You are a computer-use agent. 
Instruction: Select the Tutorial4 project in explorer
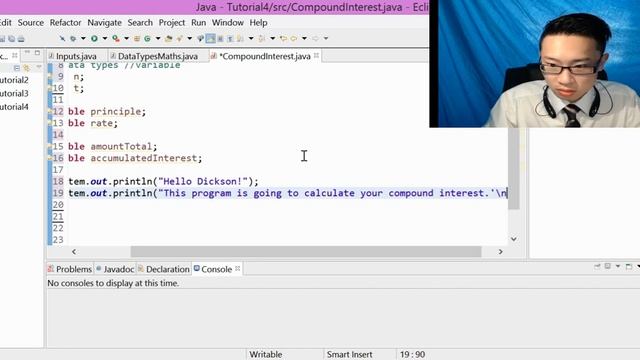[x=14, y=107]
